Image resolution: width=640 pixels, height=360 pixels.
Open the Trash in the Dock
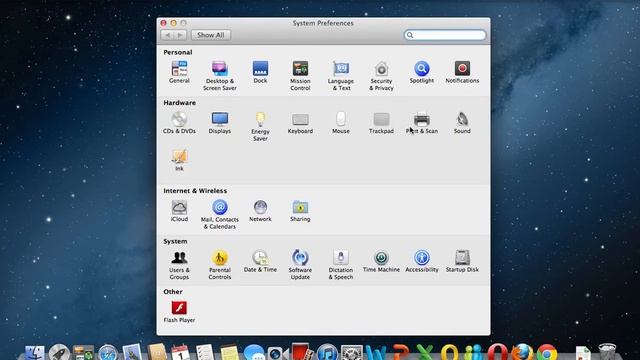(607, 351)
